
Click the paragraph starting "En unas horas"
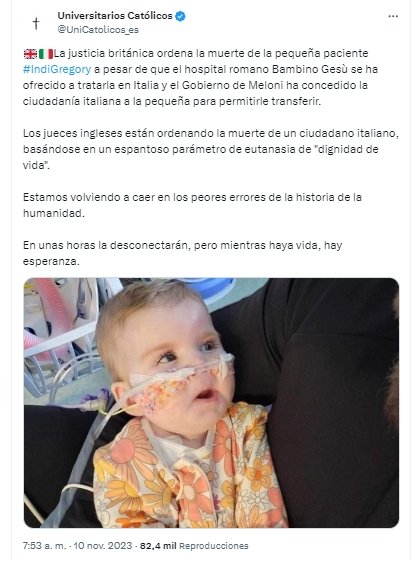pos(182,253)
